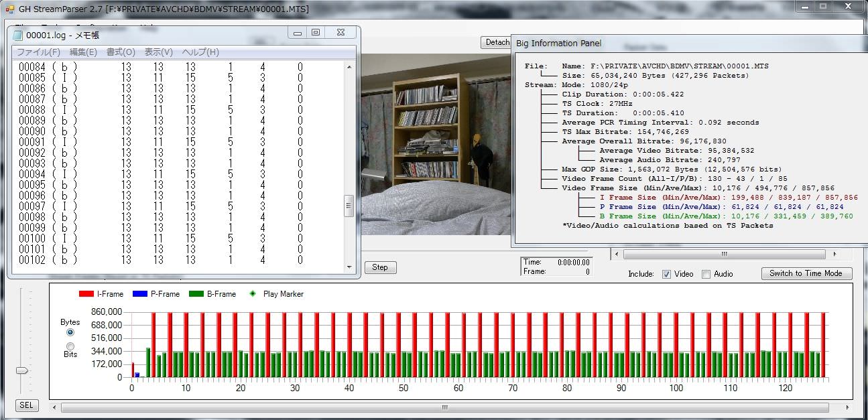Uncheck the Video include checkbox
Screen dimensions: 868x420
pyautogui.click(x=666, y=274)
